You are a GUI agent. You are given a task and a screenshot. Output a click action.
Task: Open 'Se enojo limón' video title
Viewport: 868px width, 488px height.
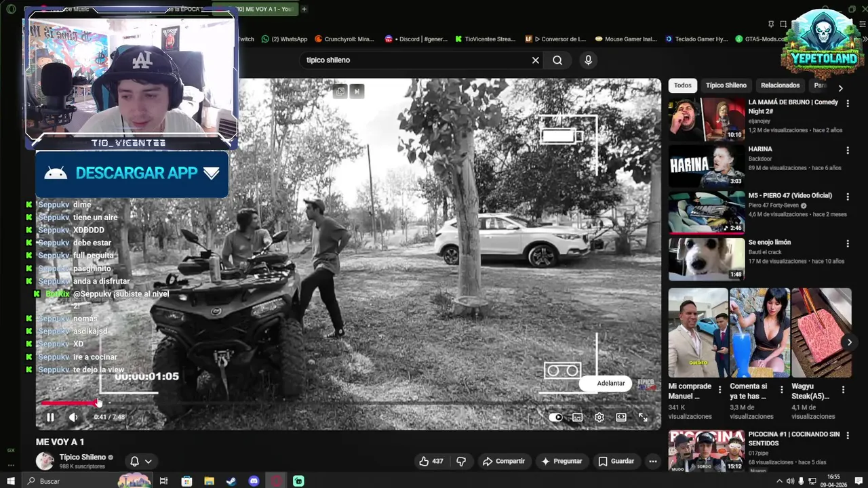click(x=769, y=243)
